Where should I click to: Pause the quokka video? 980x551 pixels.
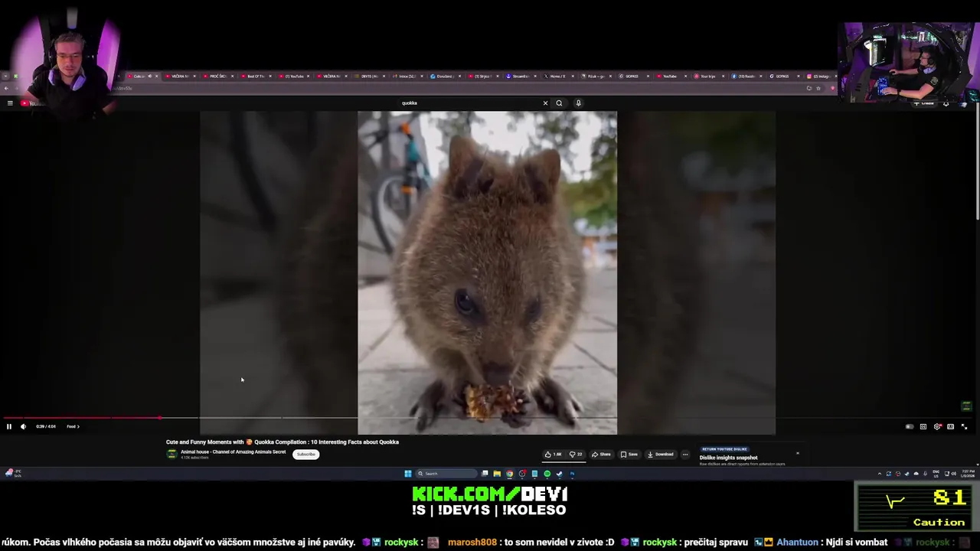pyautogui.click(x=9, y=426)
